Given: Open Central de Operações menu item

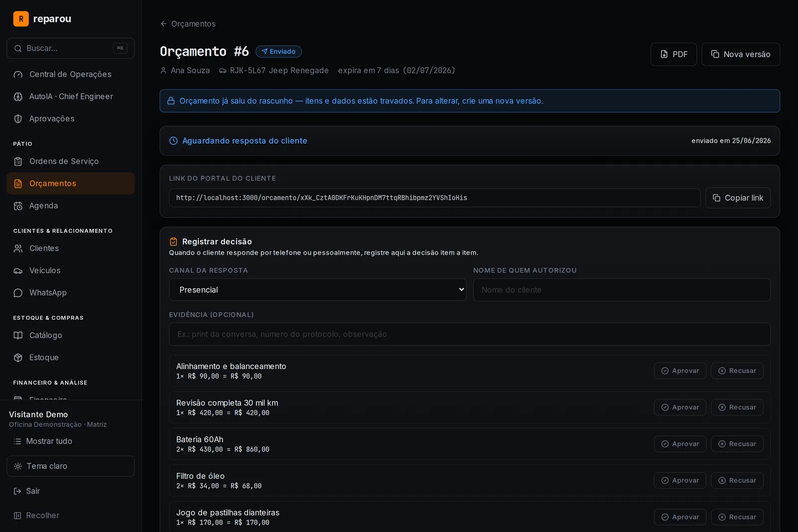Looking at the screenshot, I should 71,74.
